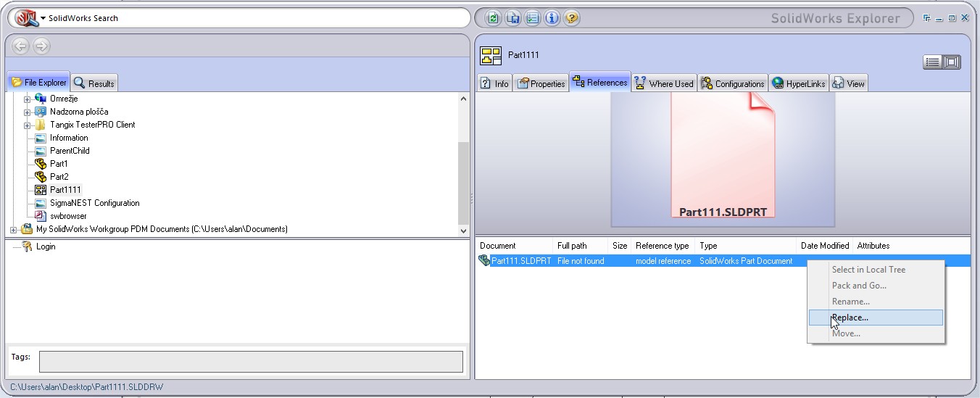Image resolution: width=980 pixels, height=398 pixels.
Task: Click the Back navigation arrow
Action: click(20, 46)
